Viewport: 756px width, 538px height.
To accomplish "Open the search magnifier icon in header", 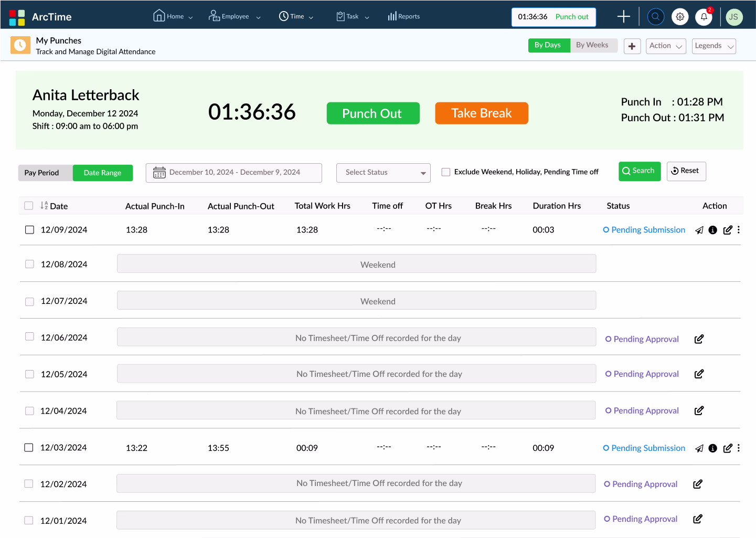I will pos(655,17).
